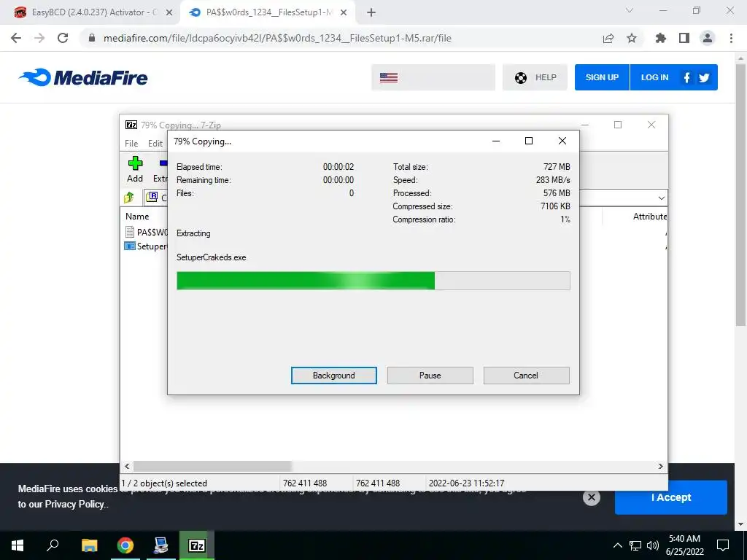
Task: Click the browser back arrow
Action: click(x=16, y=38)
